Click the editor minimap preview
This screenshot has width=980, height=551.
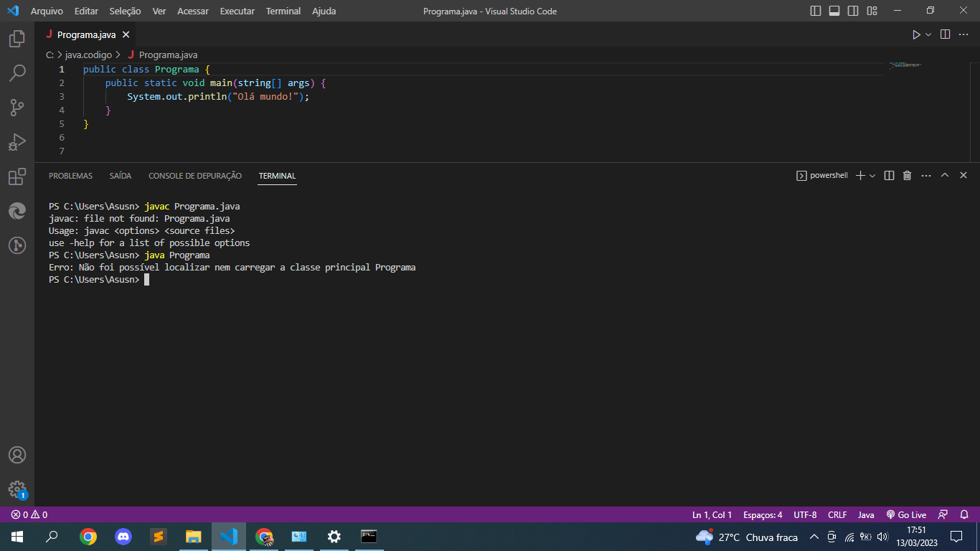(x=905, y=66)
